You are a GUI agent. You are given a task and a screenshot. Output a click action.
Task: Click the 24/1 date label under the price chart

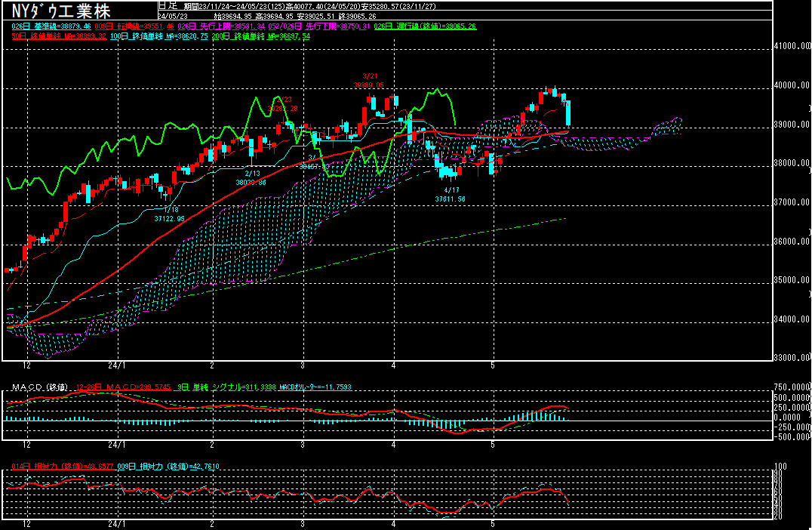click(x=117, y=365)
